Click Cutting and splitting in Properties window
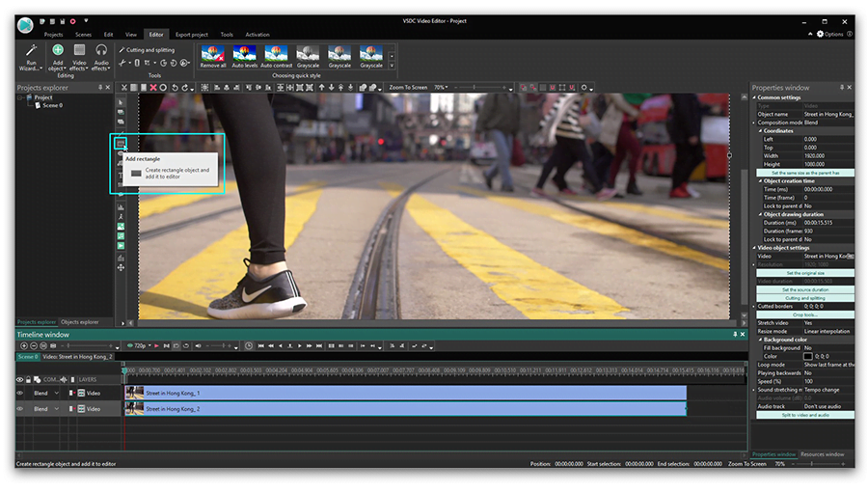The image size is (868, 492). 805,298
